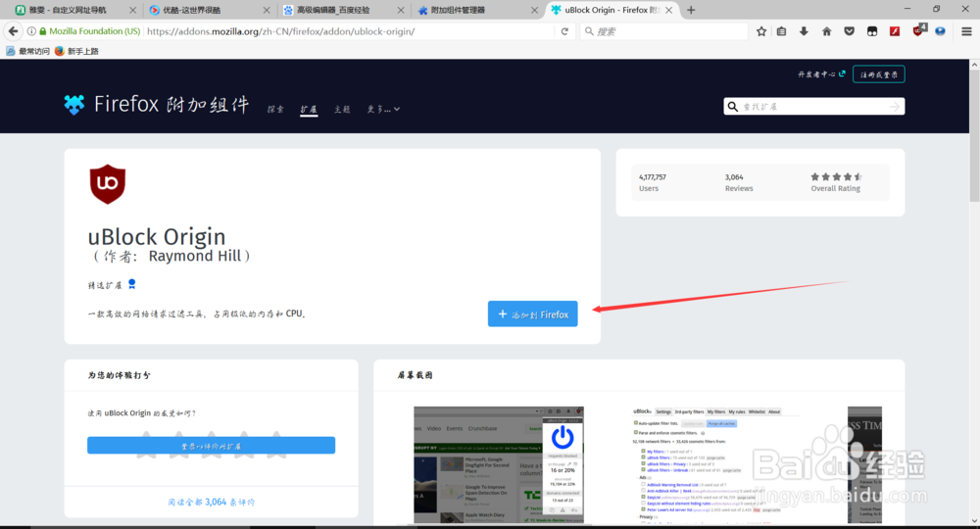Click the scrollbar down arrow
This screenshot has height=529, width=980.
click(974, 521)
